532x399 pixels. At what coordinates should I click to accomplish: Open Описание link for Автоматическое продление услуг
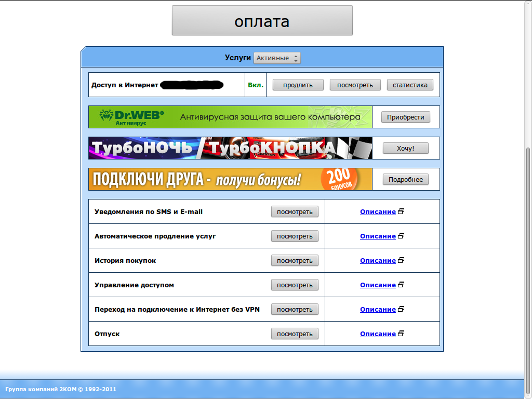click(x=378, y=236)
